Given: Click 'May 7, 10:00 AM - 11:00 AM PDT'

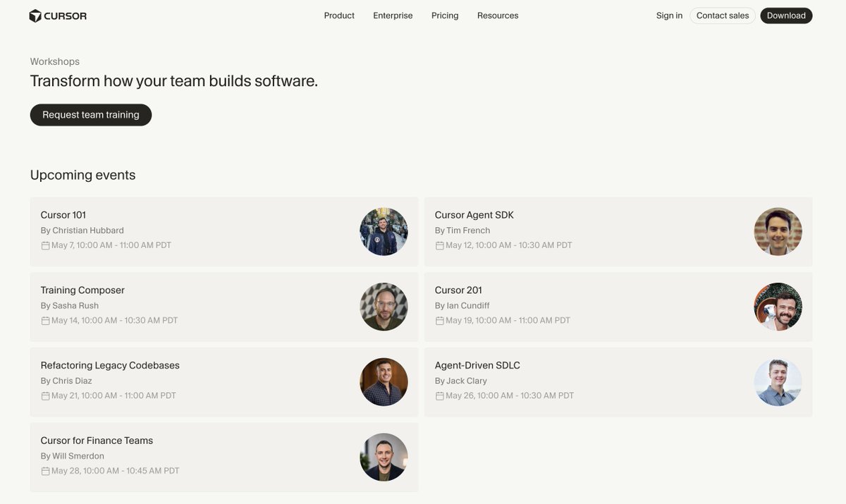Looking at the screenshot, I should coord(111,245).
